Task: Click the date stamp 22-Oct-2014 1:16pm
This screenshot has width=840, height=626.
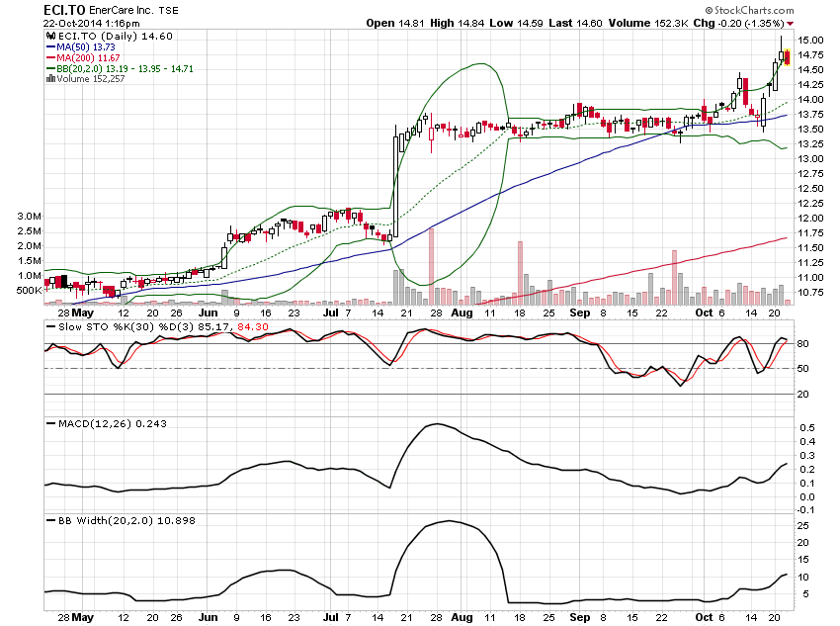Action: (x=92, y=23)
